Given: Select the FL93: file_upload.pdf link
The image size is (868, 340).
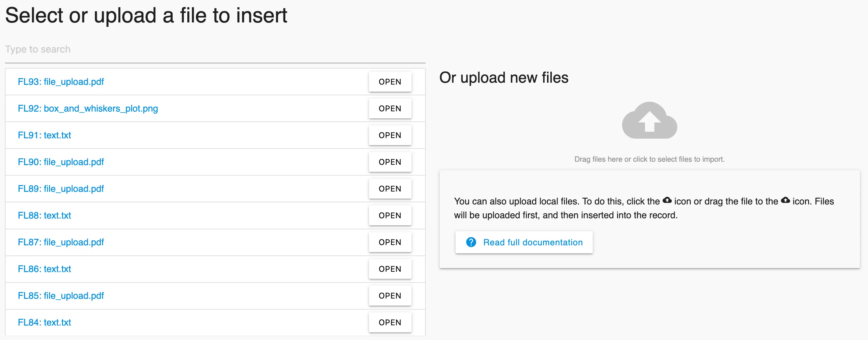Looking at the screenshot, I should 61,82.
